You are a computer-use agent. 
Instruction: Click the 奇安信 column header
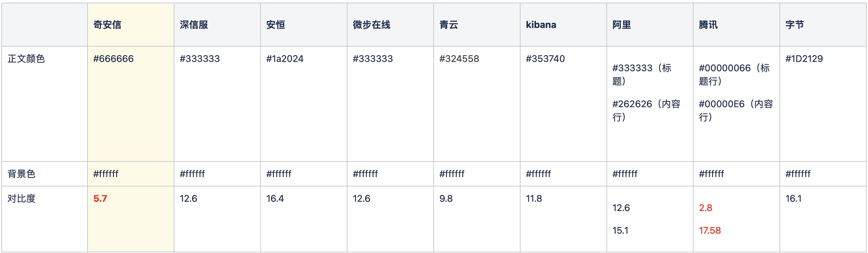point(107,25)
